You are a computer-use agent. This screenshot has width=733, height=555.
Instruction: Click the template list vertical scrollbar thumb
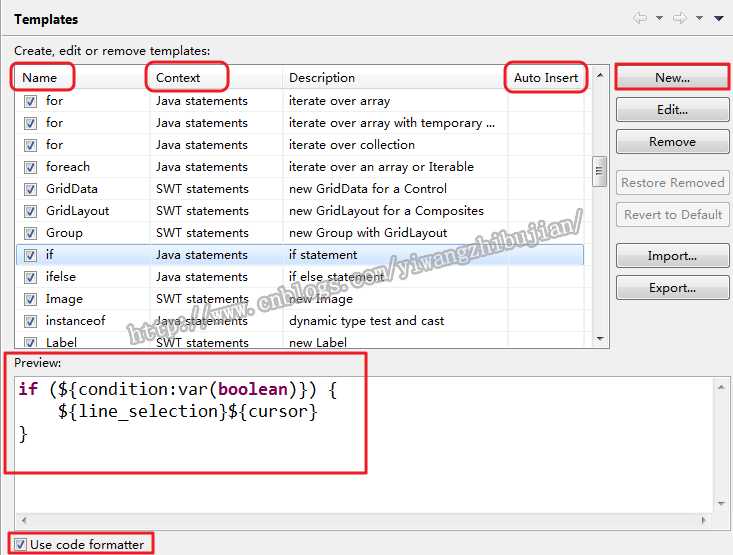(x=599, y=172)
